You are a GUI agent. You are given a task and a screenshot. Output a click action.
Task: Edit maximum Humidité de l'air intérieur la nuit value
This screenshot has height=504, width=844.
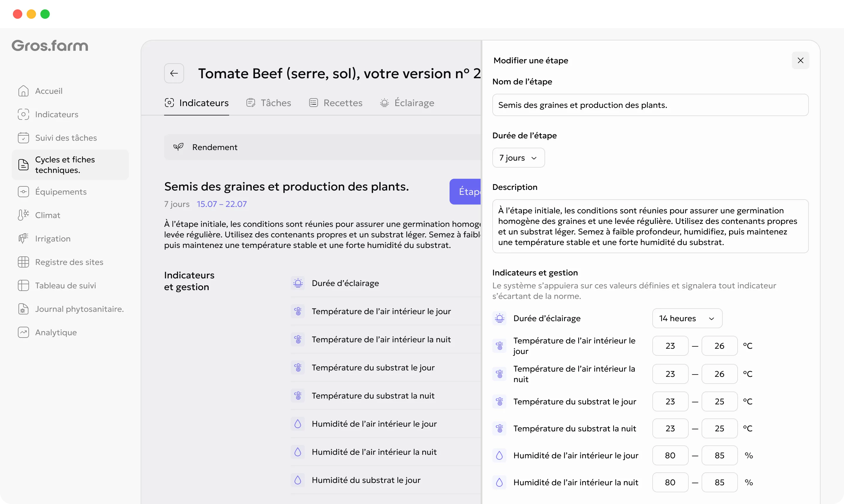719,483
